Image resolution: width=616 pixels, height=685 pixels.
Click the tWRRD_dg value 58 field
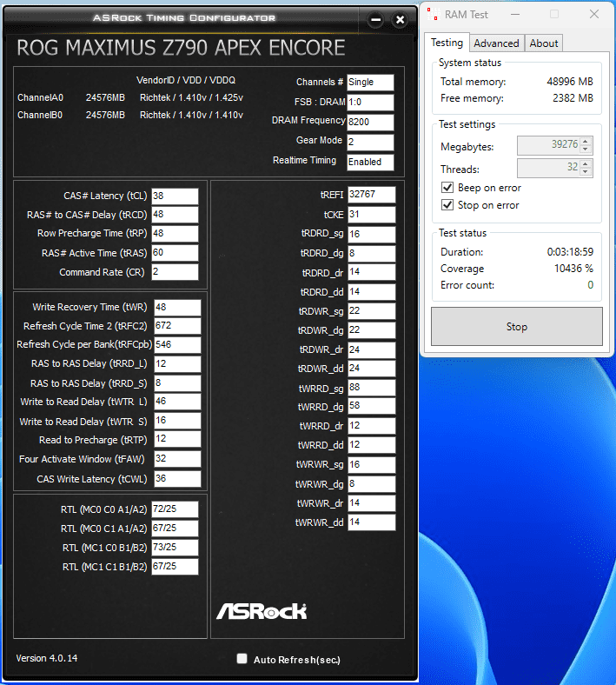pyautogui.click(x=372, y=406)
